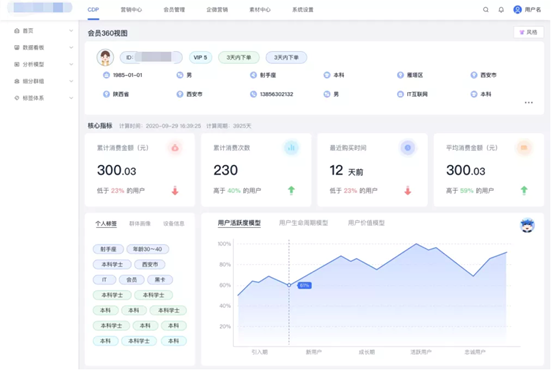This screenshot has width=553, height=375.
Task: Open 企微营销 in the top menu
Action: (217, 10)
